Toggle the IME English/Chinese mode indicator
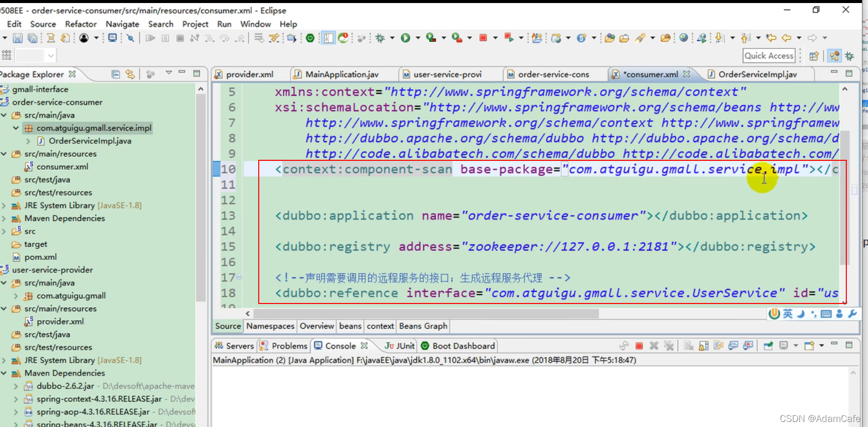The width and height of the screenshot is (868, 427). click(x=788, y=314)
